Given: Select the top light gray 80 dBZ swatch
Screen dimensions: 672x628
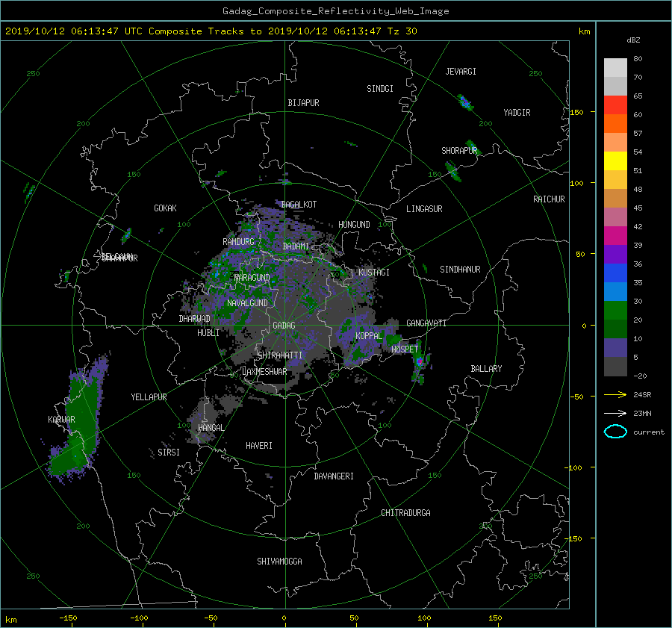Looking at the screenshot, I should (615, 67).
